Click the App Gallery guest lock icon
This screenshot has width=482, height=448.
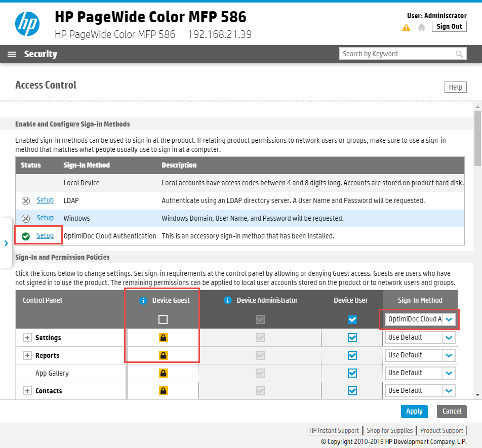pyautogui.click(x=163, y=373)
